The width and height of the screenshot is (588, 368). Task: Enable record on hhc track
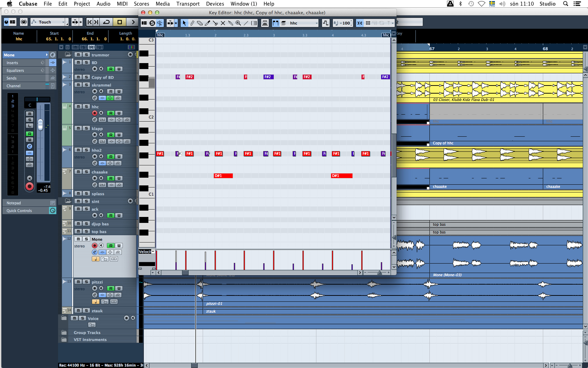[x=94, y=113]
